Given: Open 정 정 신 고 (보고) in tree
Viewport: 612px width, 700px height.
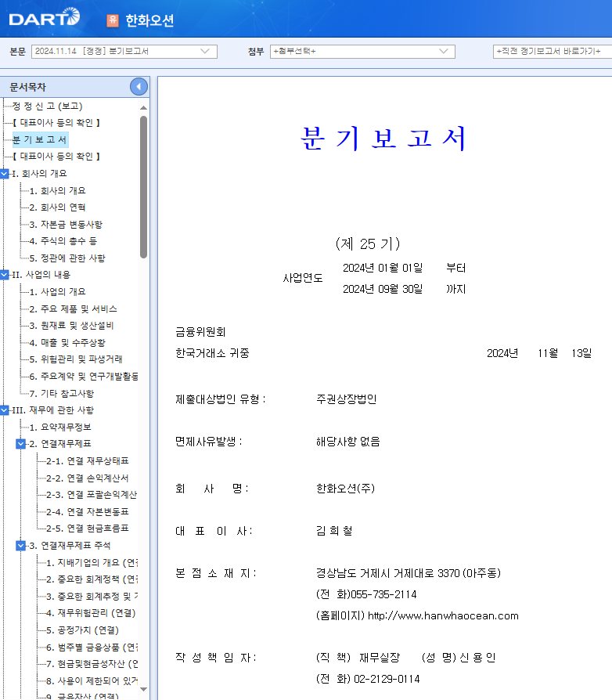Looking at the screenshot, I should click(x=47, y=106).
